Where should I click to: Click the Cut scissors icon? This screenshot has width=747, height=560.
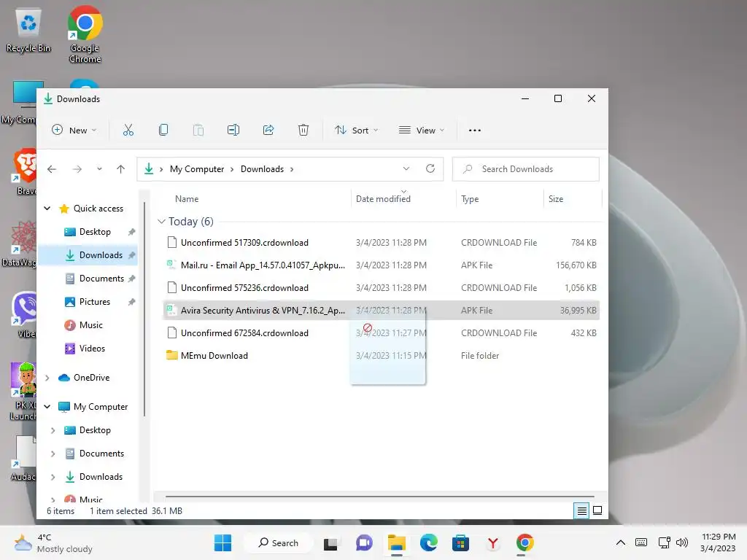[x=128, y=130]
